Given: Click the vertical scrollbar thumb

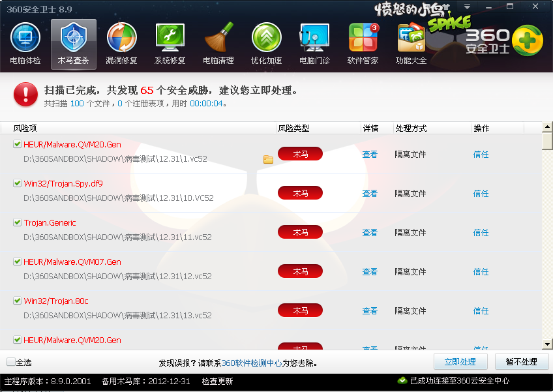Looking at the screenshot, I should pyautogui.click(x=547, y=141).
